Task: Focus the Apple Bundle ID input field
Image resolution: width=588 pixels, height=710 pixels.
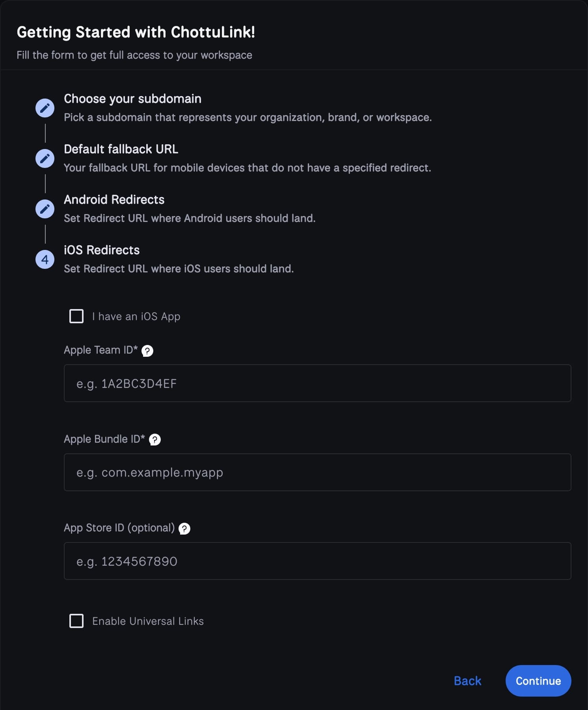Action: click(x=317, y=472)
